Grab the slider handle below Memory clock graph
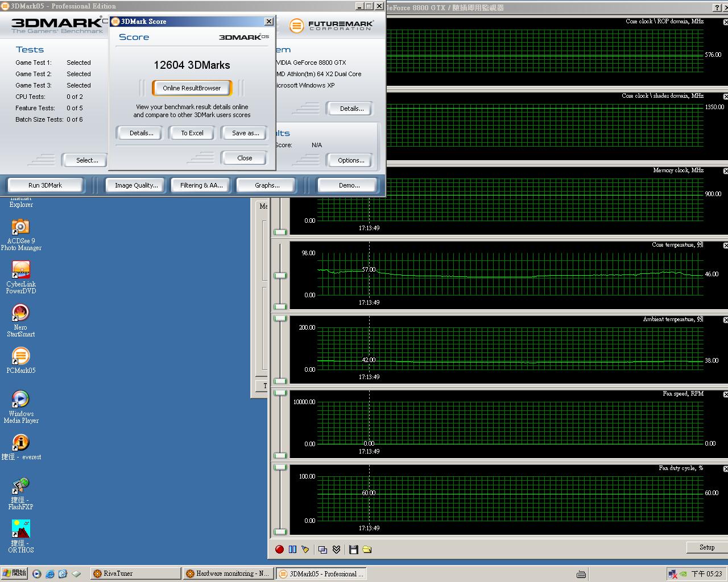Screen dimensions: 728x582 pyautogui.click(x=280, y=232)
